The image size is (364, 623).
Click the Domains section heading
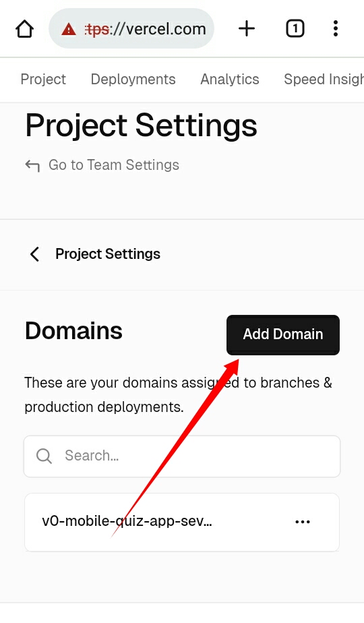tap(73, 330)
